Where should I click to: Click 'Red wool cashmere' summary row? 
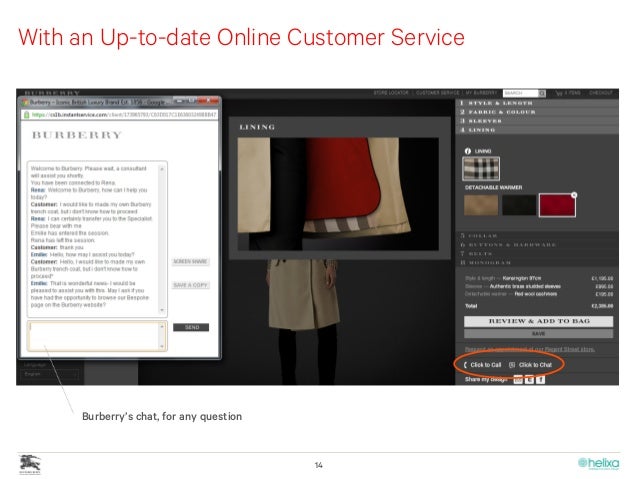(x=539, y=294)
